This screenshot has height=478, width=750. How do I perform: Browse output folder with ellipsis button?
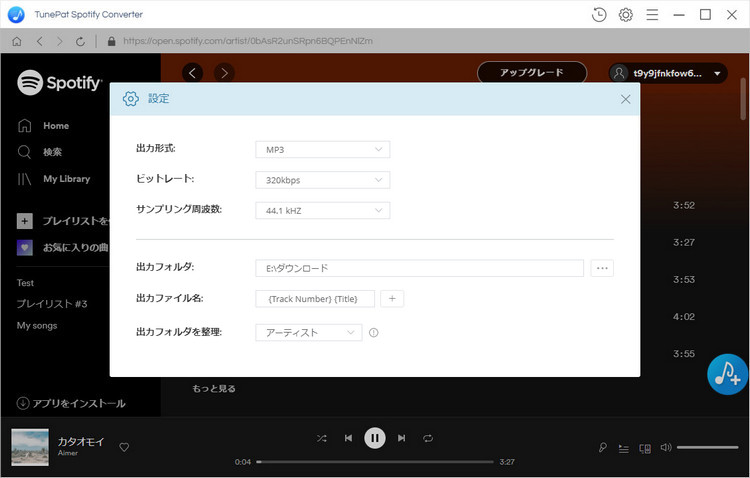click(602, 268)
